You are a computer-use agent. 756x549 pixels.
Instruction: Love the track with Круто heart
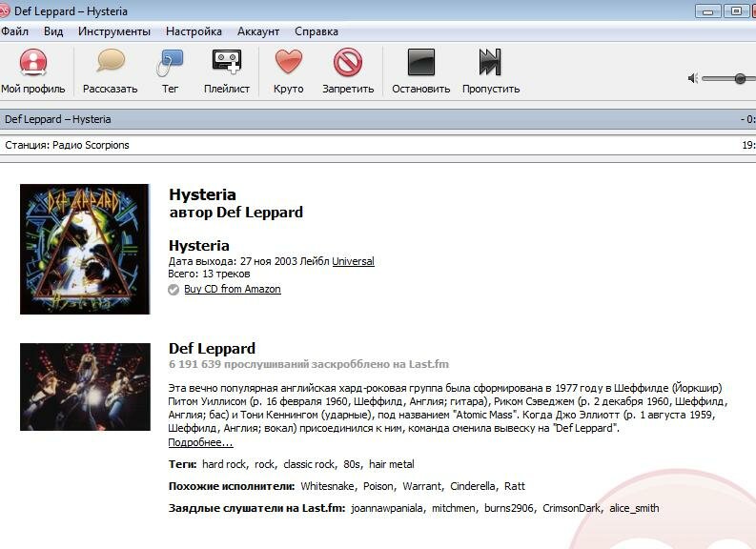pos(288,64)
